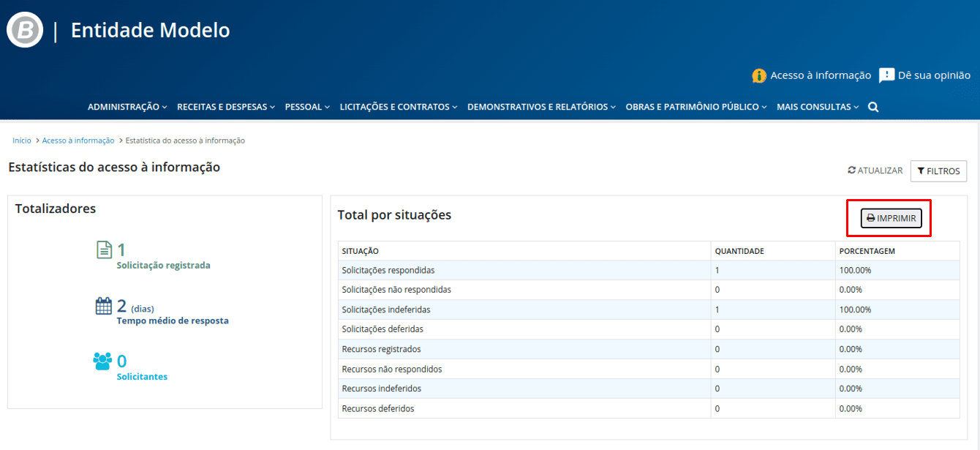Click the funnel icon on the Filtros button
The width and height of the screenshot is (980, 450).
click(922, 170)
